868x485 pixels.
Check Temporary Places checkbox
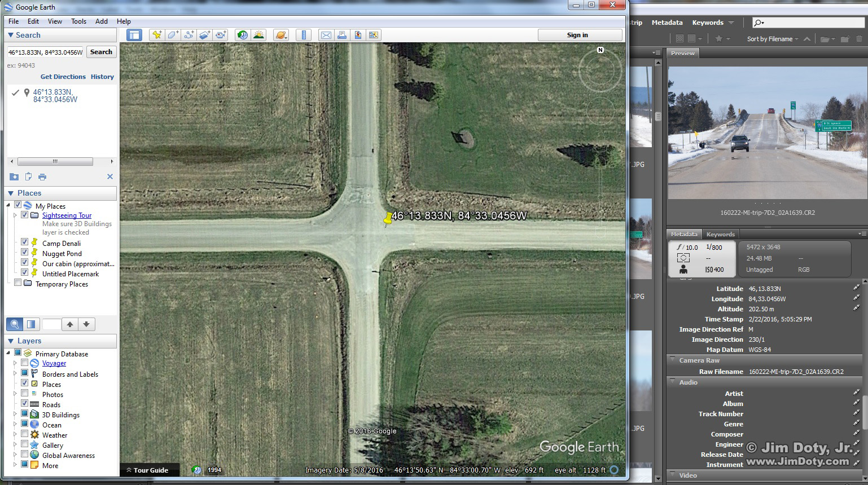[17, 283]
